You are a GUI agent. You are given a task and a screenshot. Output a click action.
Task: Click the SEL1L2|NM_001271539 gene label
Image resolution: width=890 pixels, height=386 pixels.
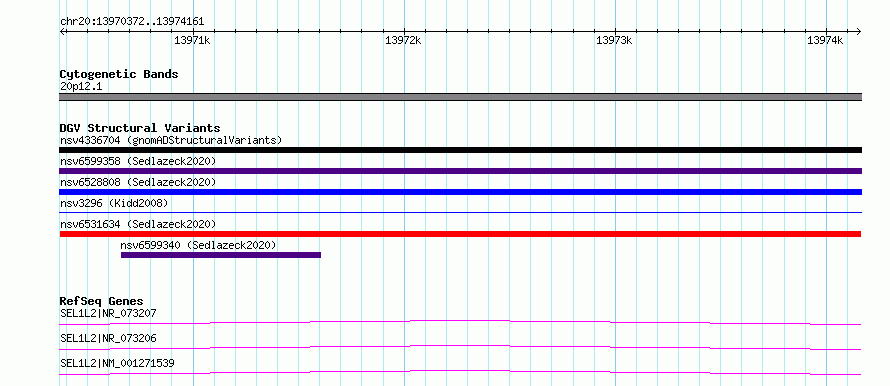pyautogui.click(x=117, y=363)
